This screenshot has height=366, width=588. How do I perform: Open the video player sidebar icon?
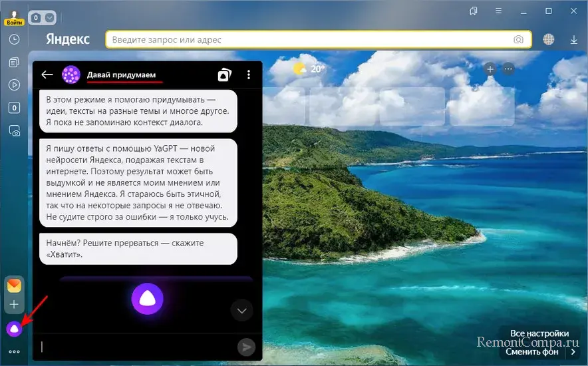pos(14,85)
